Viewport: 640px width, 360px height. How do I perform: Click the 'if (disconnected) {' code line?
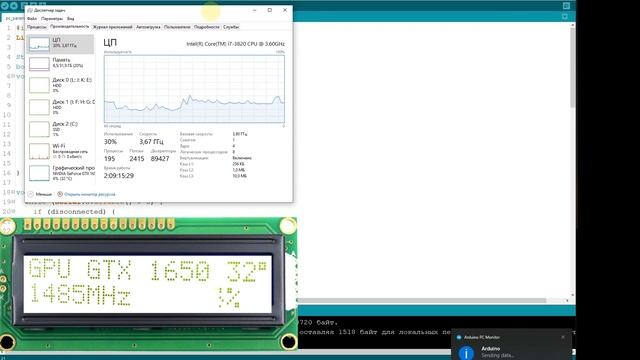point(74,211)
